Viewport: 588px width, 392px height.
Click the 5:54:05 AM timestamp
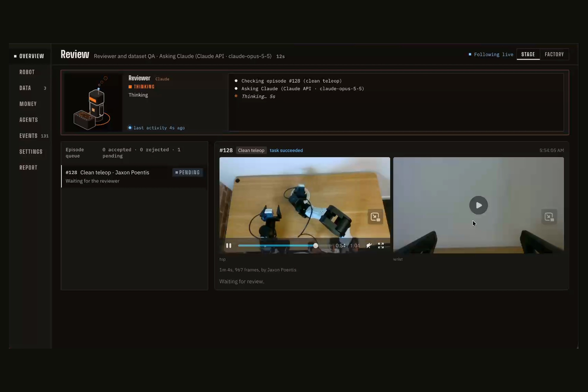coord(551,150)
